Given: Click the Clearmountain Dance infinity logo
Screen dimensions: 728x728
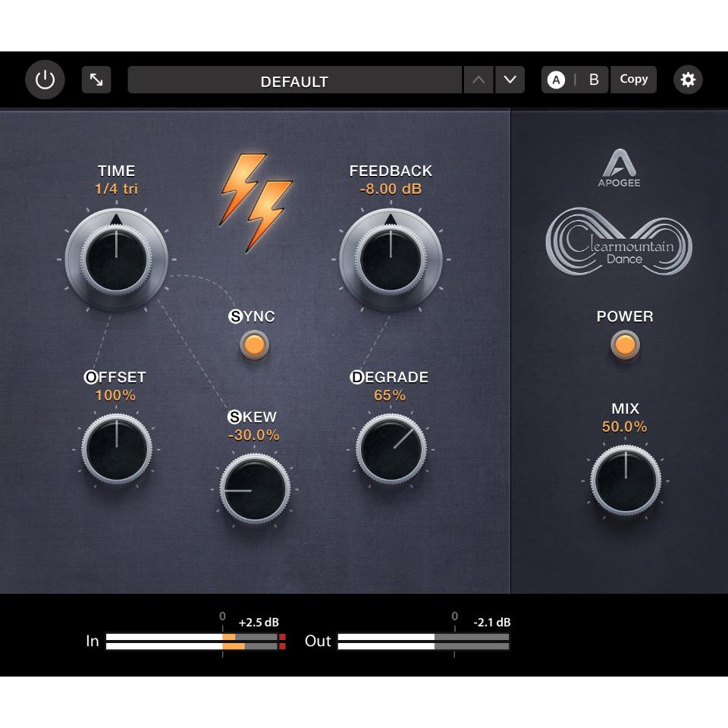Looking at the screenshot, I should [619, 241].
